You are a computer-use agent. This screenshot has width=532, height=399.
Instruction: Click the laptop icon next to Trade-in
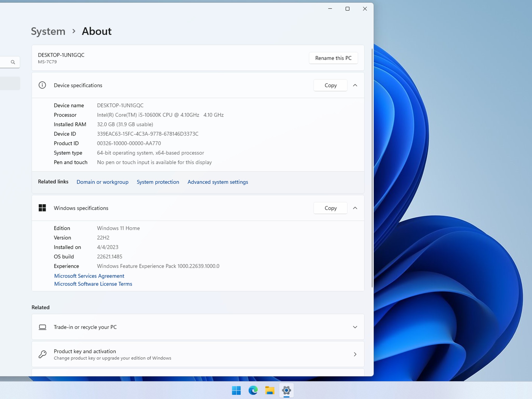[x=42, y=327]
